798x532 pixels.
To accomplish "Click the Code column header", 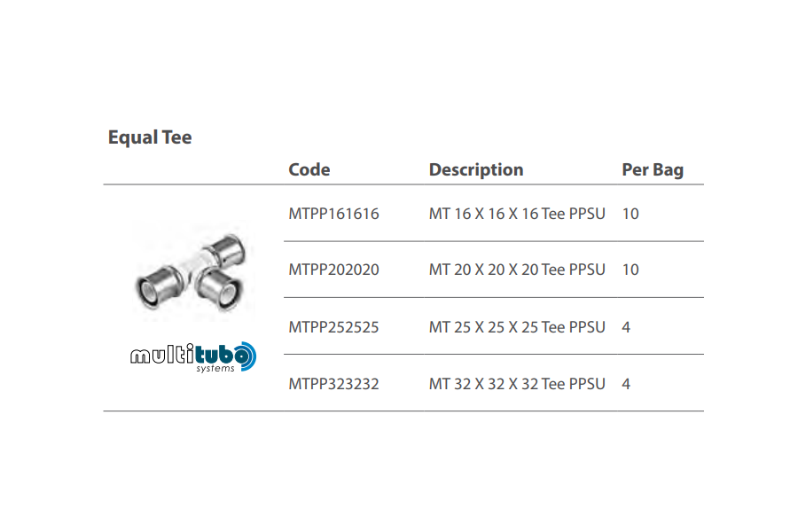I will pos(309,169).
